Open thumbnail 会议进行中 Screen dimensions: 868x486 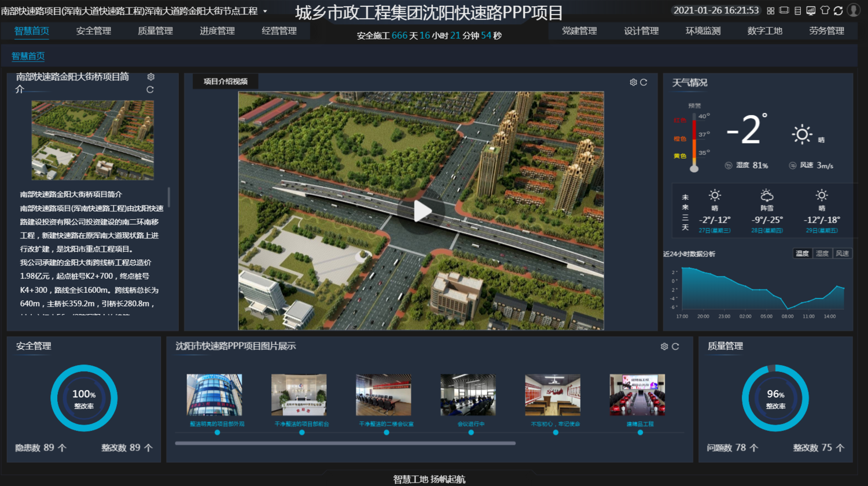tap(468, 395)
